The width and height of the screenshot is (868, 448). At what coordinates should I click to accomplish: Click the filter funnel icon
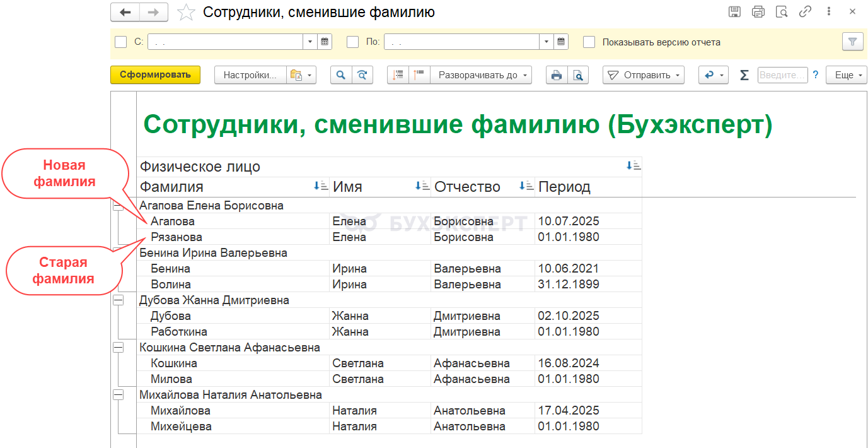pos(852,42)
